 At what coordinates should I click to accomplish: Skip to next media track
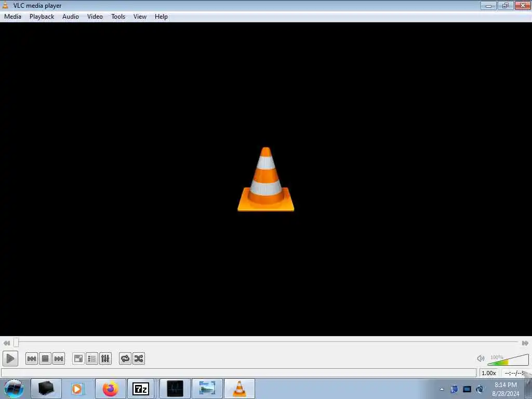click(59, 358)
